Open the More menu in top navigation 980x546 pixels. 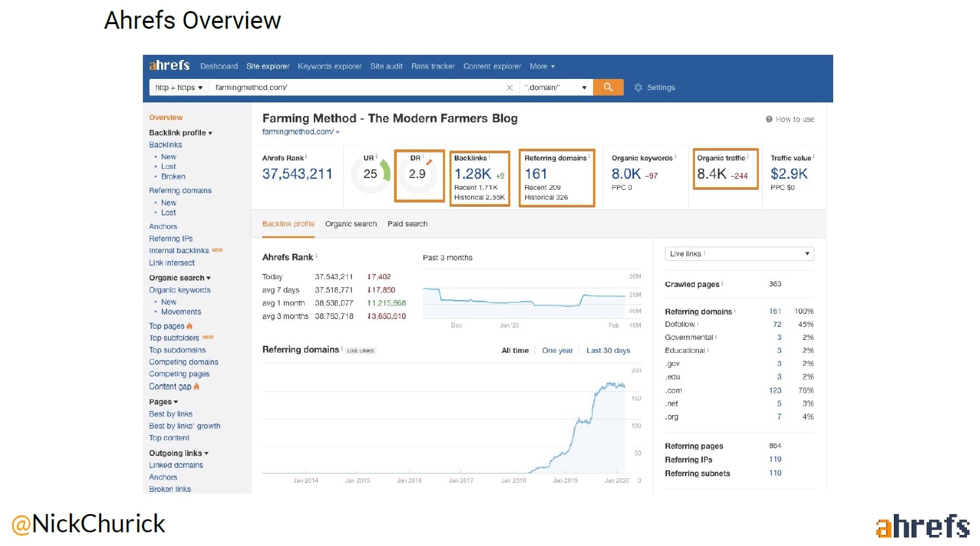coord(542,67)
